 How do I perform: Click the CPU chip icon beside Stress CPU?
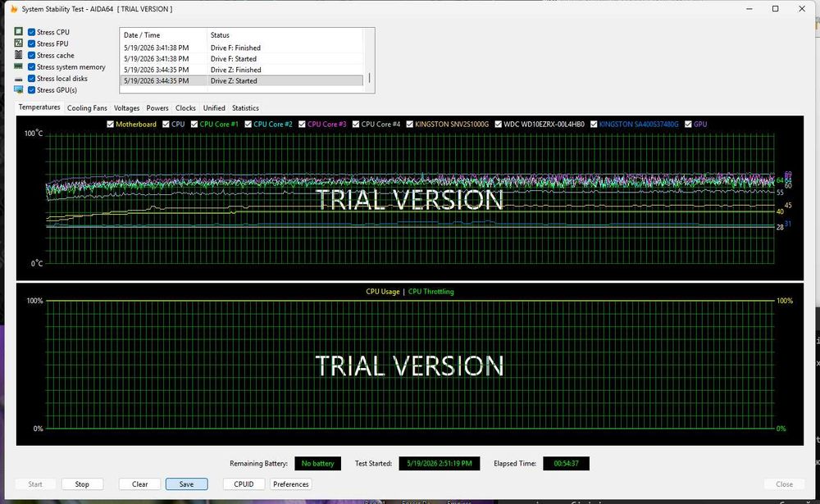click(x=18, y=32)
